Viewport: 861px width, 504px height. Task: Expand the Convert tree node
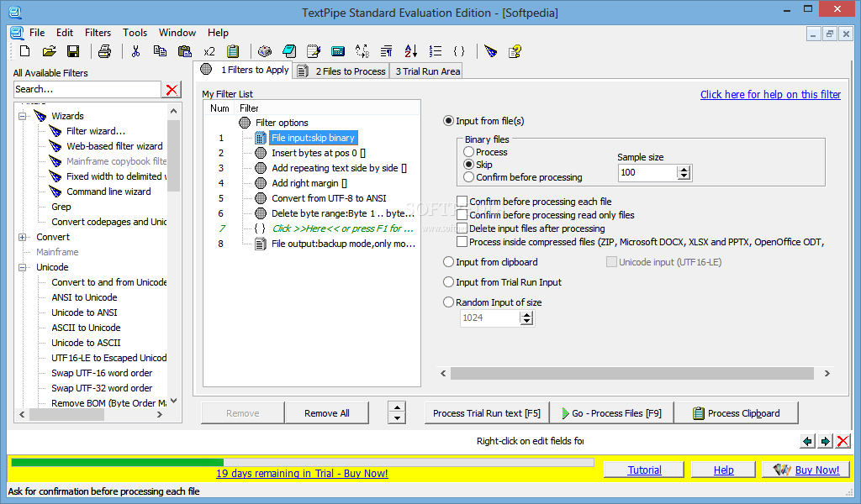point(23,237)
